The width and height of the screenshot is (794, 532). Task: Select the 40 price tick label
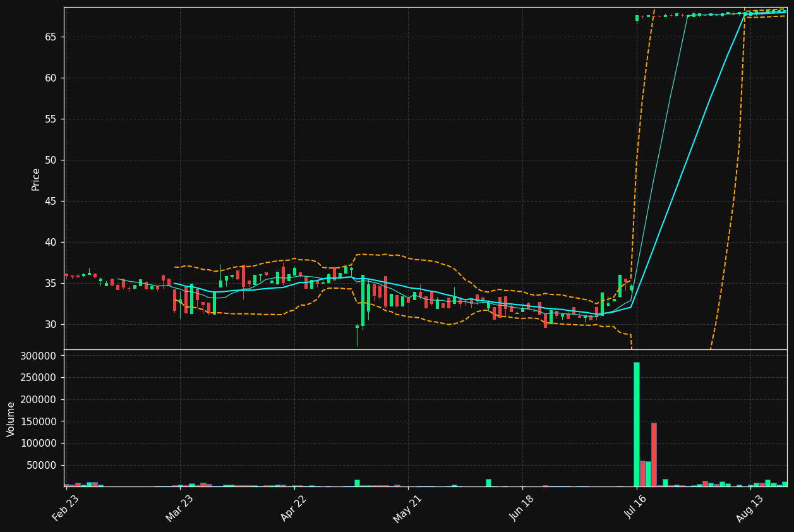point(51,243)
